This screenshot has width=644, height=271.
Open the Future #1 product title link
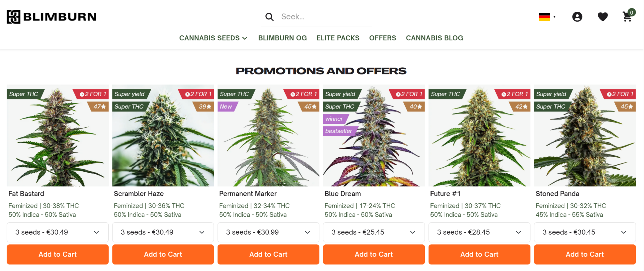pyautogui.click(x=445, y=194)
